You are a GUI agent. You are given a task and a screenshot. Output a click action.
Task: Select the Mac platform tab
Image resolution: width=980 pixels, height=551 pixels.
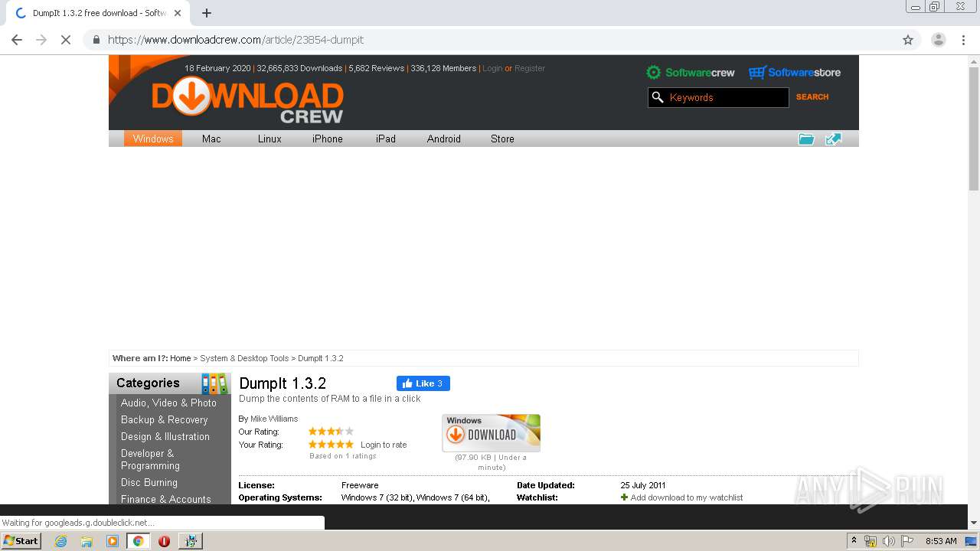click(211, 139)
